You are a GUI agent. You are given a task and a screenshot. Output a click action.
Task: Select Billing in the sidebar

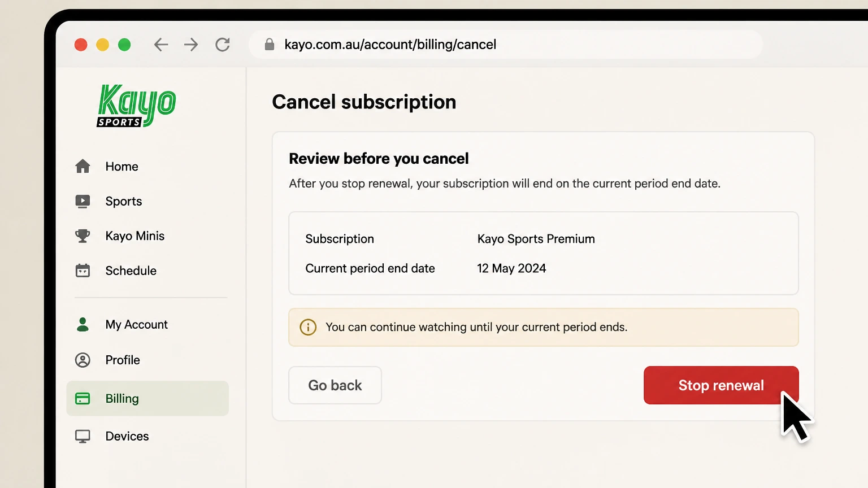coord(147,399)
